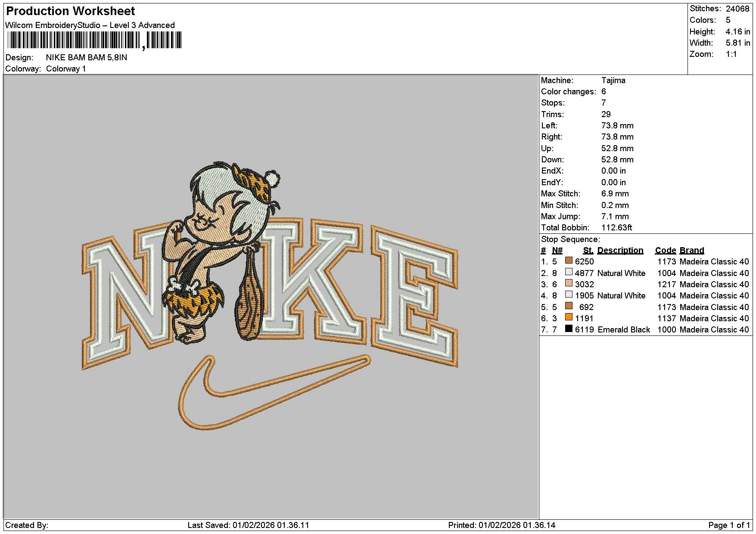Click the Stitches value "24068"

tap(737, 9)
